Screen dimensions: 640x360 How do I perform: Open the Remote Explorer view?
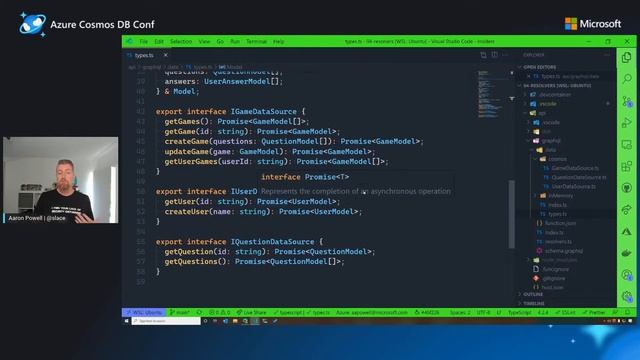click(627, 144)
